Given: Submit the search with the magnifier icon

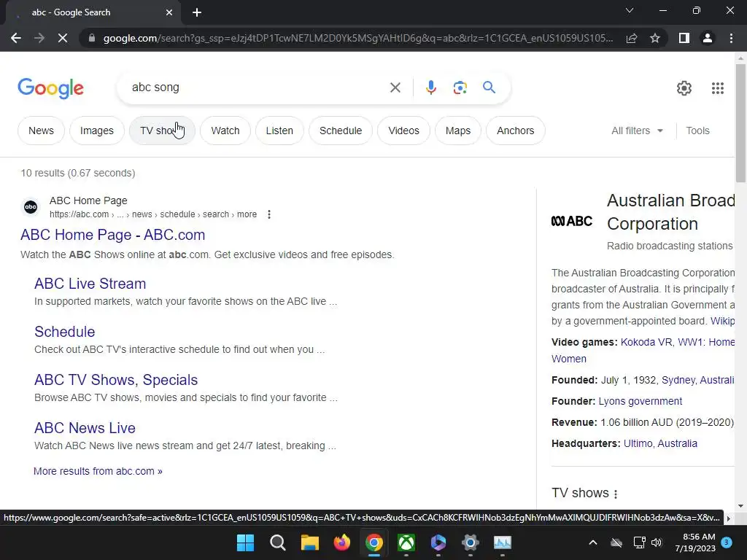Looking at the screenshot, I should click(x=489, y=87).
